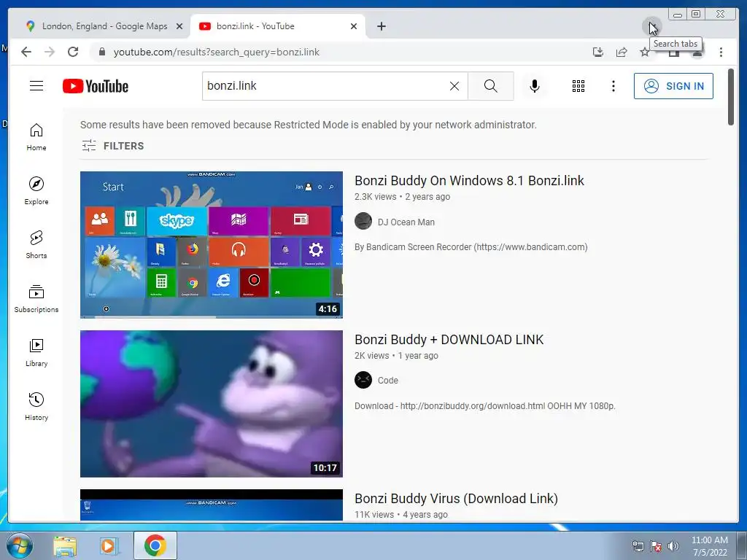Reload the page with refresh icon
This screenshot has height=560, width=747.
coord(73,52)
